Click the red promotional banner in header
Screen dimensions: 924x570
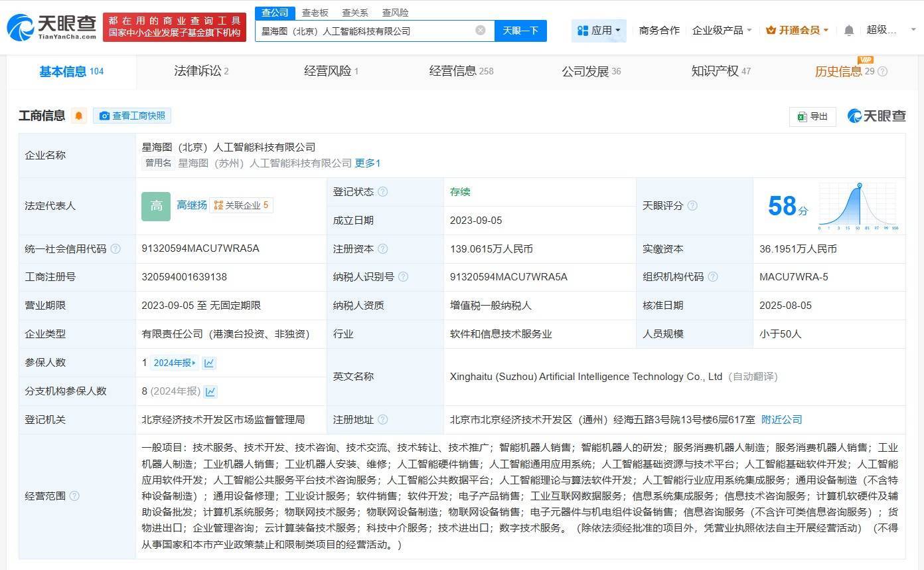click(175, 27)
